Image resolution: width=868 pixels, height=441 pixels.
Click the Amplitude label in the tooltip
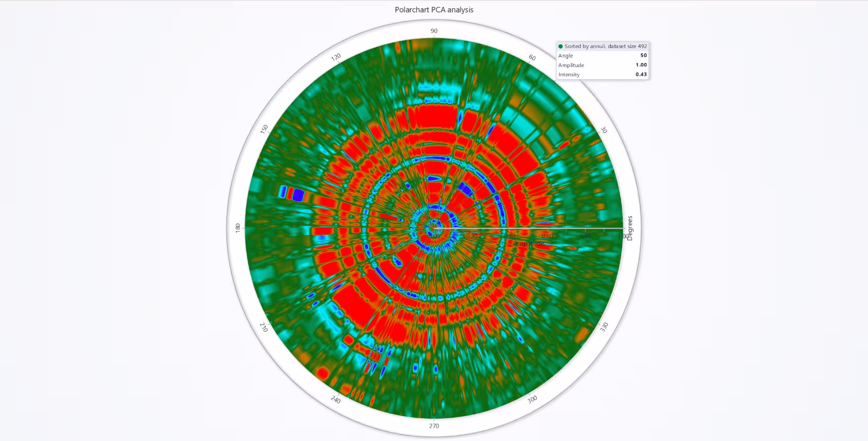(x=571, y=65)
